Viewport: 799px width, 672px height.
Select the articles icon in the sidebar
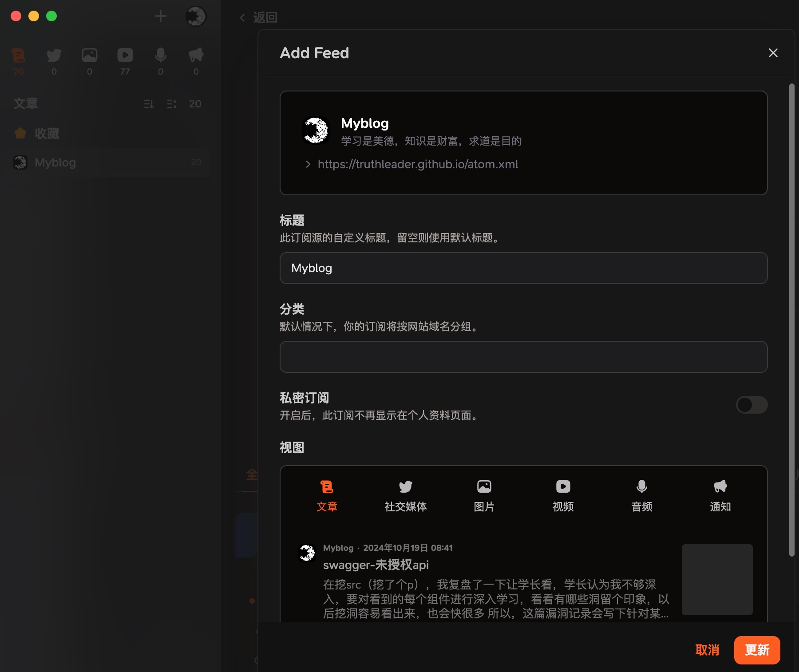coord(18,55)
